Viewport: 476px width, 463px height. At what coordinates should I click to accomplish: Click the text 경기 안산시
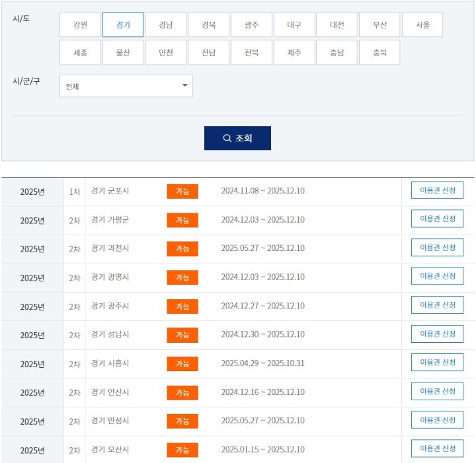coord(110,392)
